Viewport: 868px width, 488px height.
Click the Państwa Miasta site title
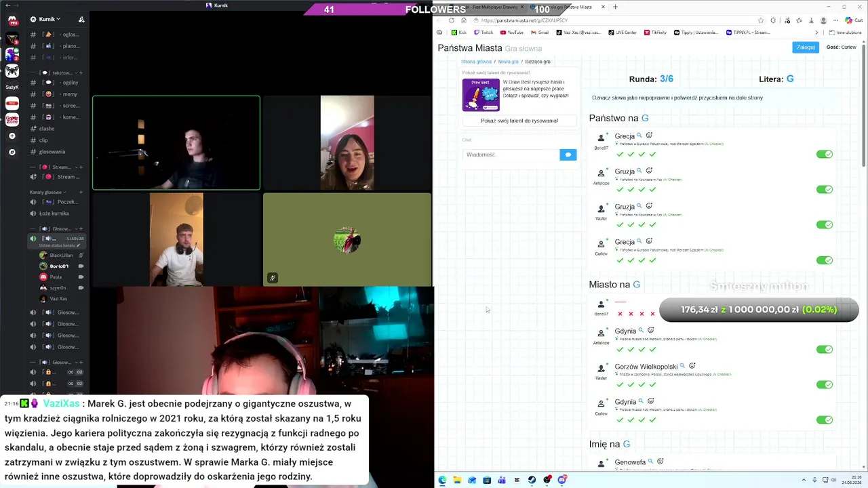470,48
